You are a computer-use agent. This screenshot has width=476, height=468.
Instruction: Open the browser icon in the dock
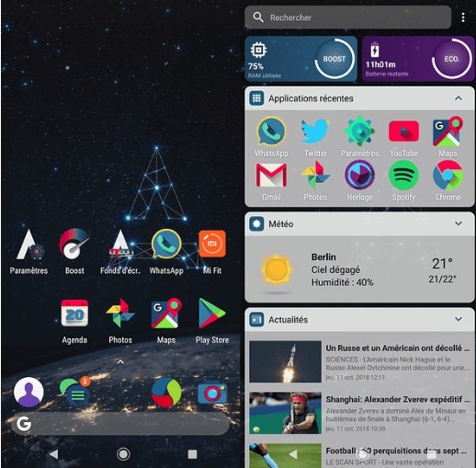pyautogui.click(x=166, y=393)
